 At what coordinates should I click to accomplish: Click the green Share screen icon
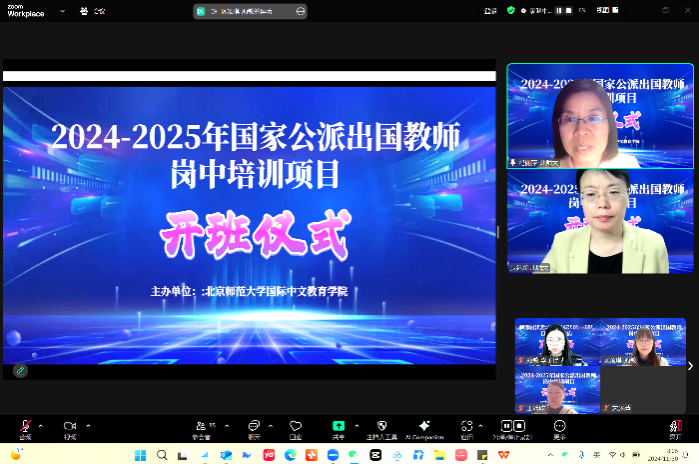(x=338, y=426)
